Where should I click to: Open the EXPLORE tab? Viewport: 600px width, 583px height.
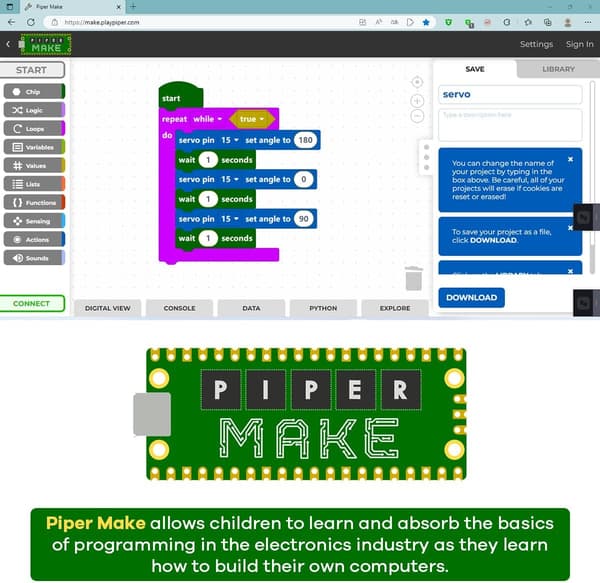tap(395, 308)
